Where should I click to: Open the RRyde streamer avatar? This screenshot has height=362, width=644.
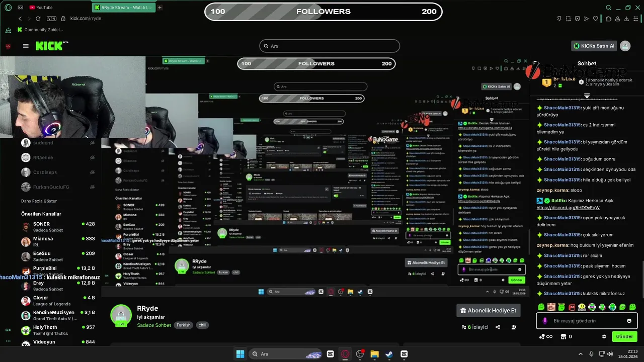tap(121, 315)
